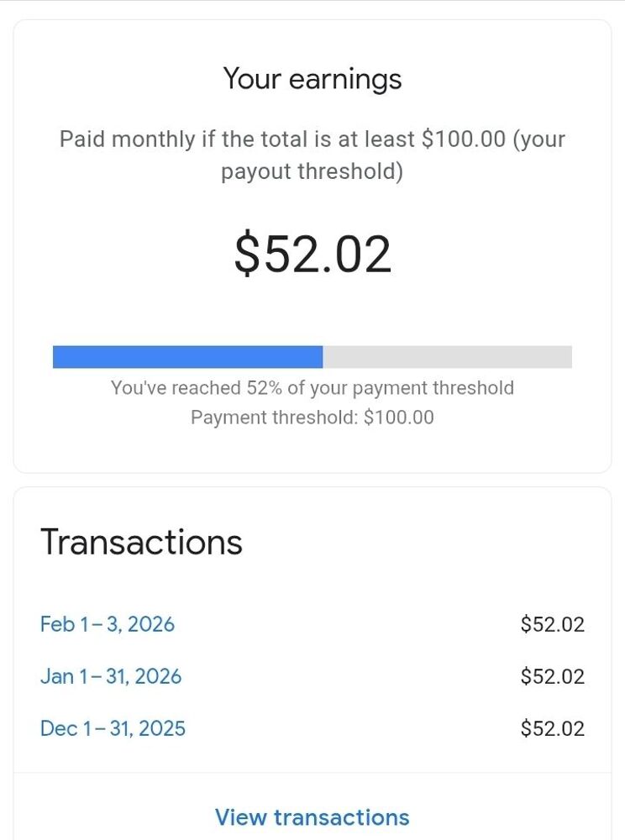
Task: Click the "Your earnings" heading
Action: (312, 79)
